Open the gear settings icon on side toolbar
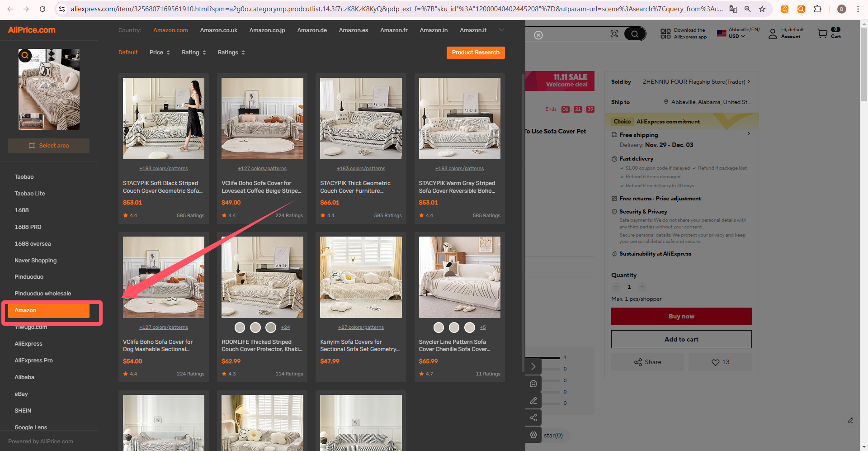Image resolution: width=868 pixels, height=451 pixels. [x=533, y=435]
